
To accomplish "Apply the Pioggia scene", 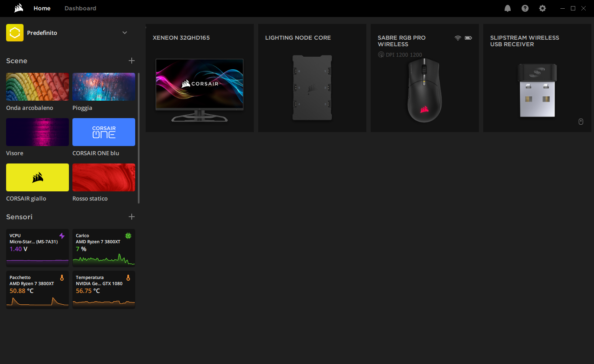I will [x=104, y=87].
